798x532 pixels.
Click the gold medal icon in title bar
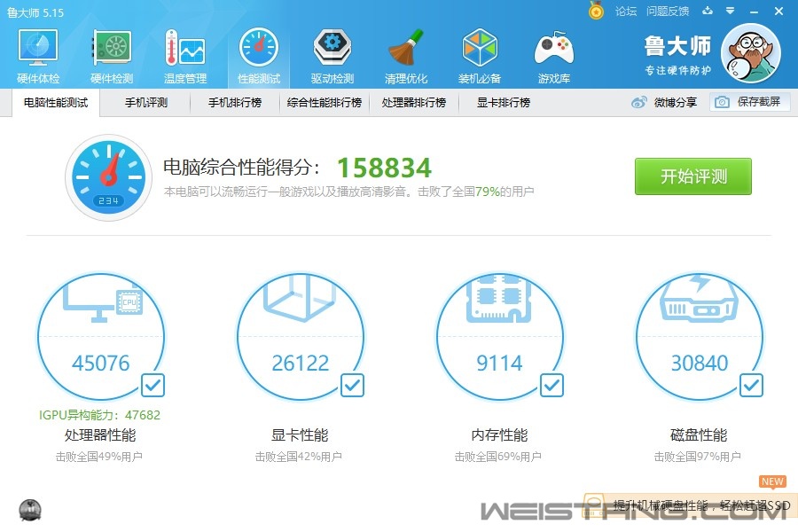596,10
